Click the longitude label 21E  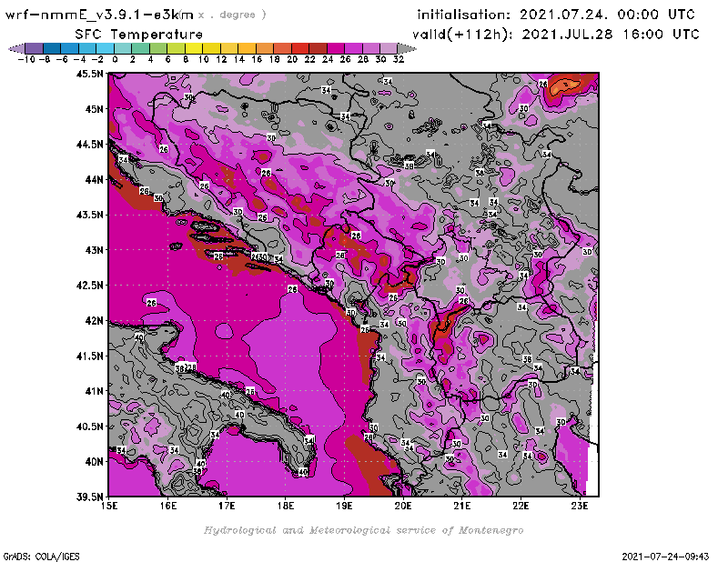(462, 506)
